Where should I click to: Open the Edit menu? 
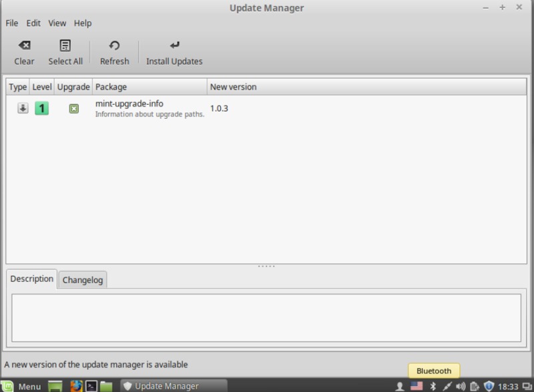point(33,23)
